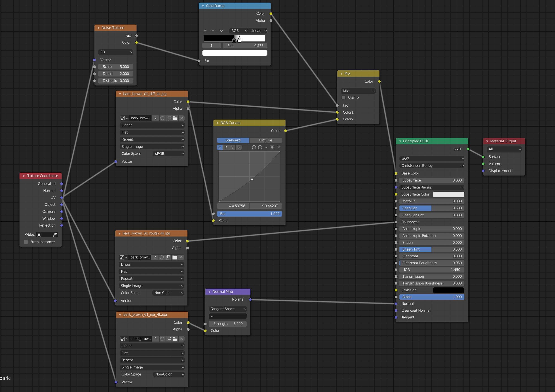555x392 pixels.
Task: Click the open image folder icon on the bark_brown_01_diff node
Action: click(x=175, y=118)
